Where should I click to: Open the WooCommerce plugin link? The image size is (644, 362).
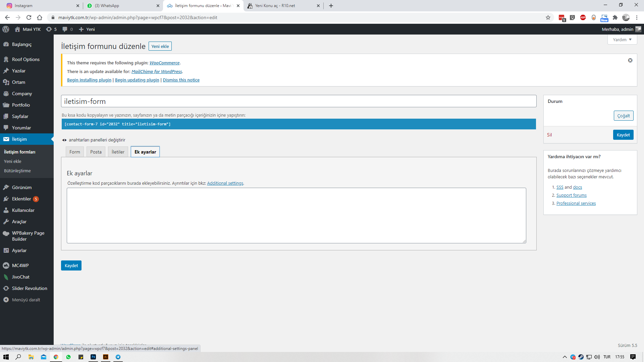(164, 63)
